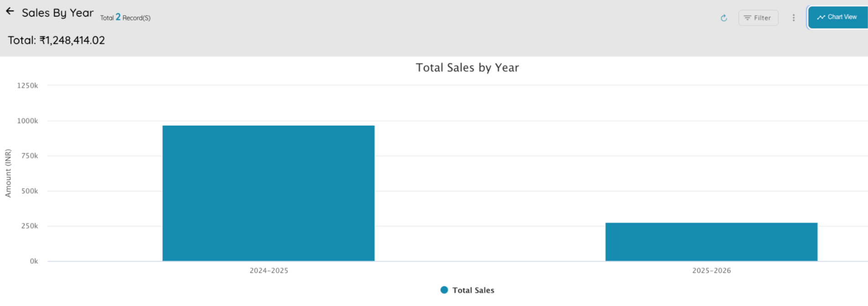This screenshot has width=868, height=306.
Task: Click the Amount (INR) axis label
Action: coord(8,173)
